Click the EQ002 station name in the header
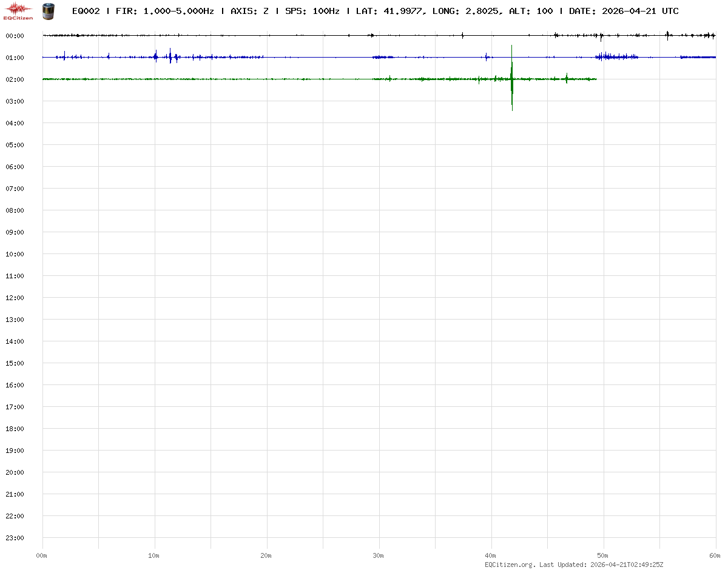The image size is (728, 570). (x=86, y=11)
